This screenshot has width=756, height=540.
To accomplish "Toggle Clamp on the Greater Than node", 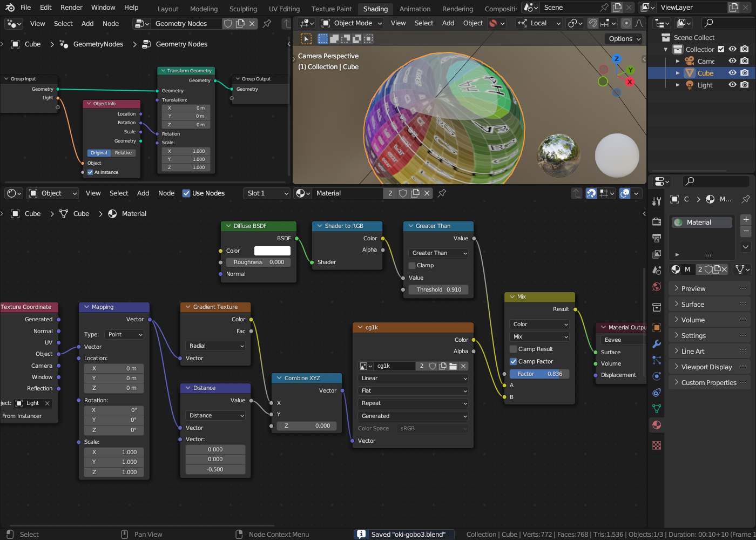I will point(412,266).
